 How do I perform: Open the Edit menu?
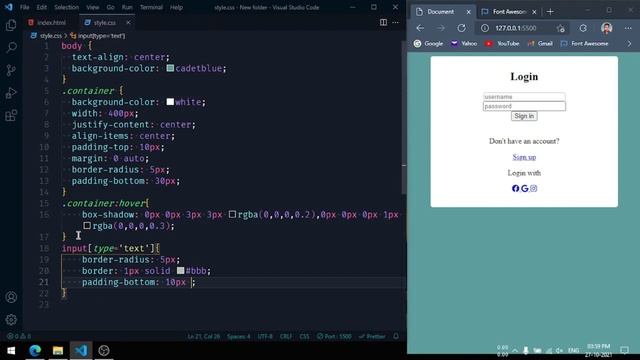click(x=41, y=7)
